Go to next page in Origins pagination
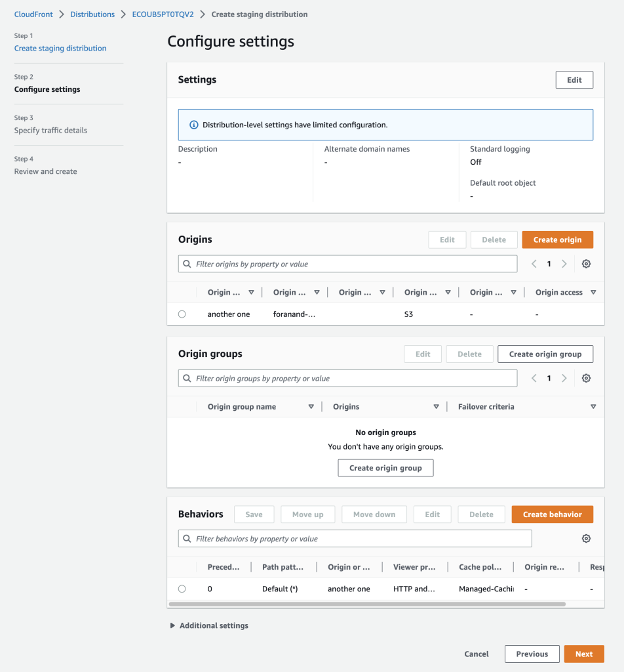Image resolution: width=624 pixels, height=672 pixels. coord(564,264)
